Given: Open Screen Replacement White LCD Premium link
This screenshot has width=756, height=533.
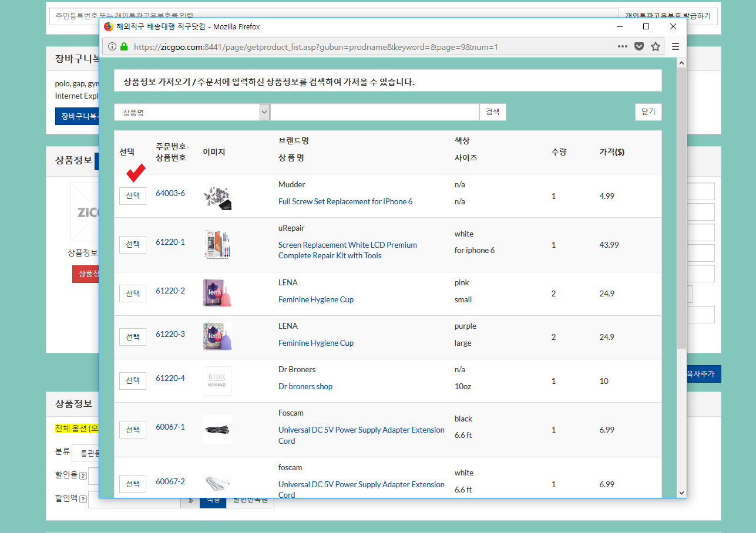Looking at the screenshot, I should tap(348, 250).
